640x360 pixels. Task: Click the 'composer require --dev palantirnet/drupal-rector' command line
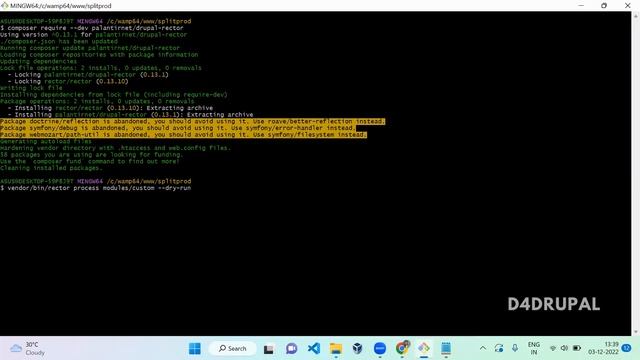point(92,28)
